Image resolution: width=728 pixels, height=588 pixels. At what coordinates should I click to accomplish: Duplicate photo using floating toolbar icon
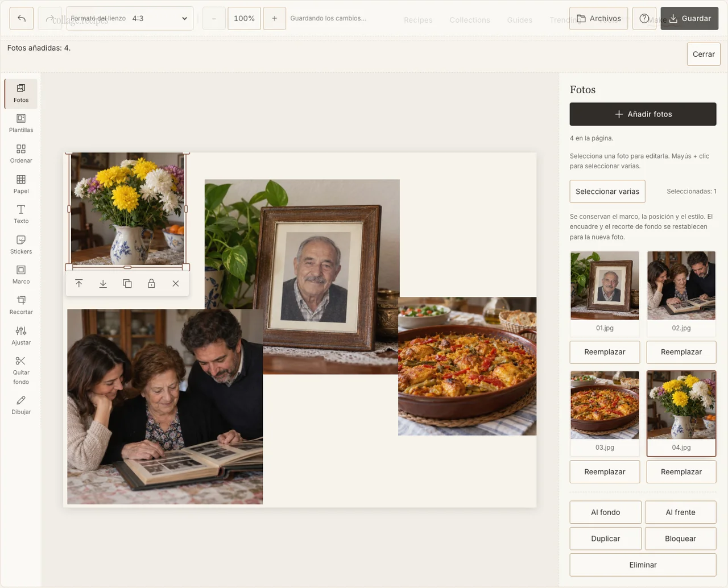click(x=127, y=283)
